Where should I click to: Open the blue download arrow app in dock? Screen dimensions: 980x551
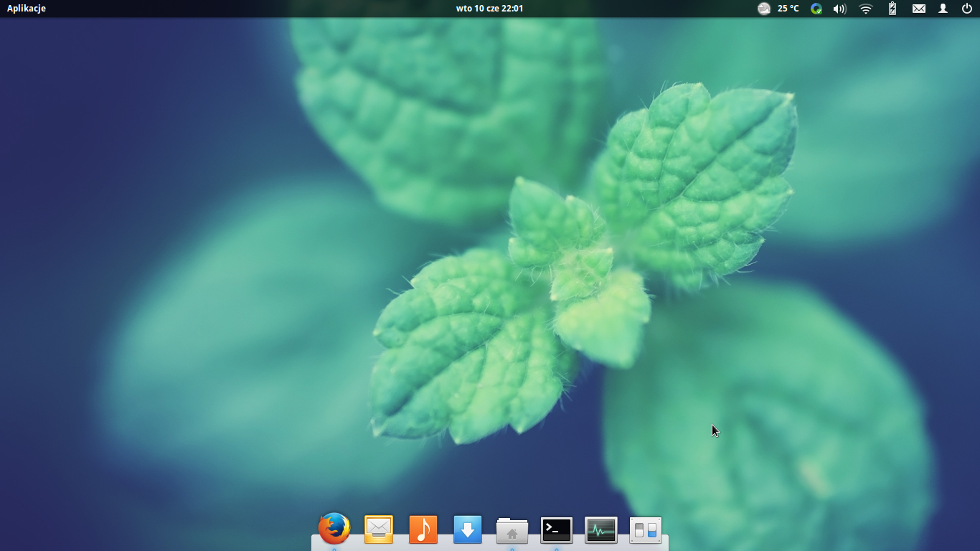click(468, 529)
